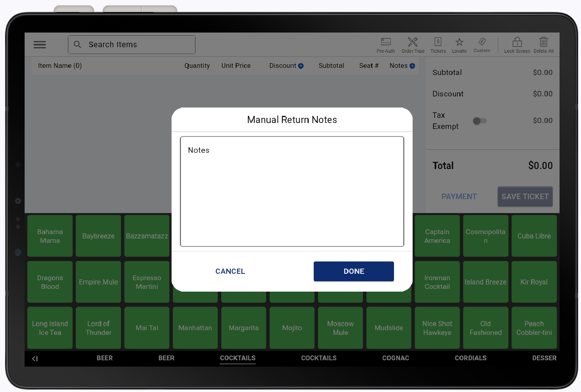Enable the Tax Exempt toggle

click(x=480, y=121)
